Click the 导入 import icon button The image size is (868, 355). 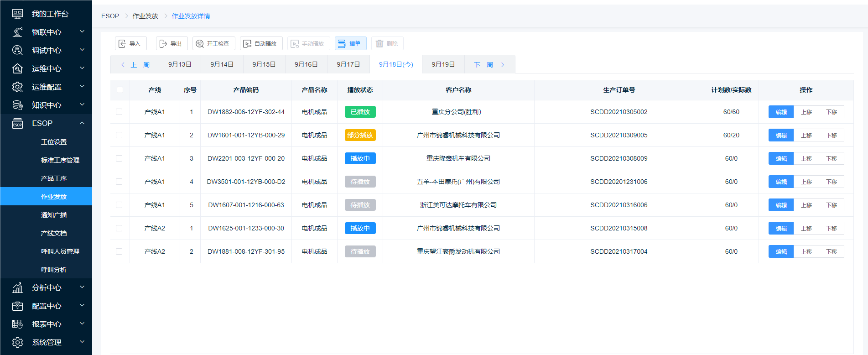coord(122,44)
